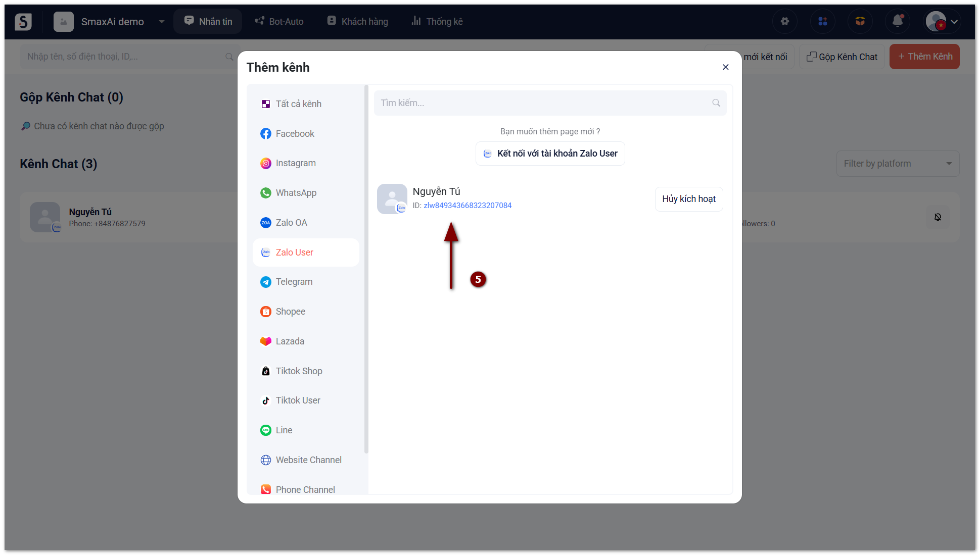
Task: Click the notification bell icon
Action: (898, 21)
